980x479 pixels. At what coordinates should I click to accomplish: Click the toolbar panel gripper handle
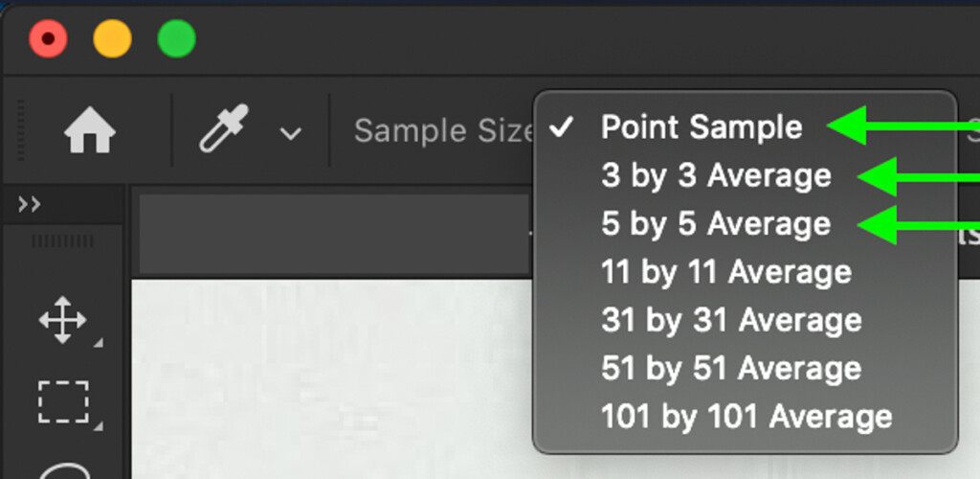click(62, 240)
